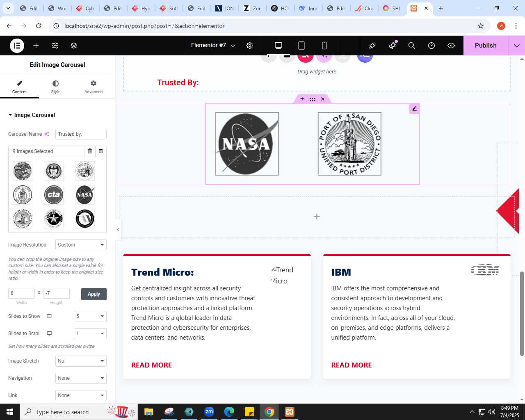
Task: Click the image Width input field
Action: pos(21,293)
